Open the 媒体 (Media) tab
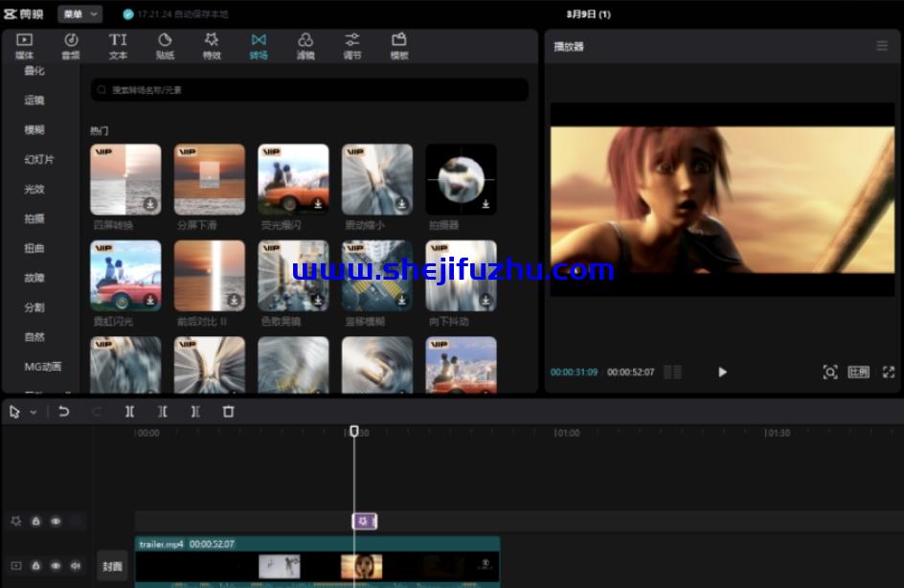 24,46
